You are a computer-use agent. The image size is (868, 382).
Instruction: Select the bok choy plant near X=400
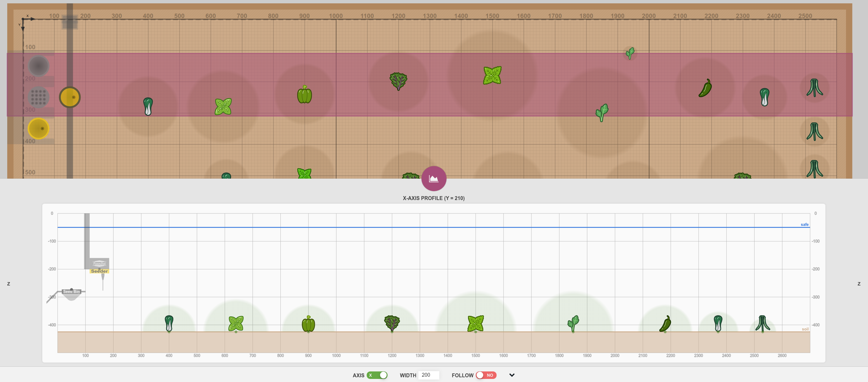click(x=147, y=106)
